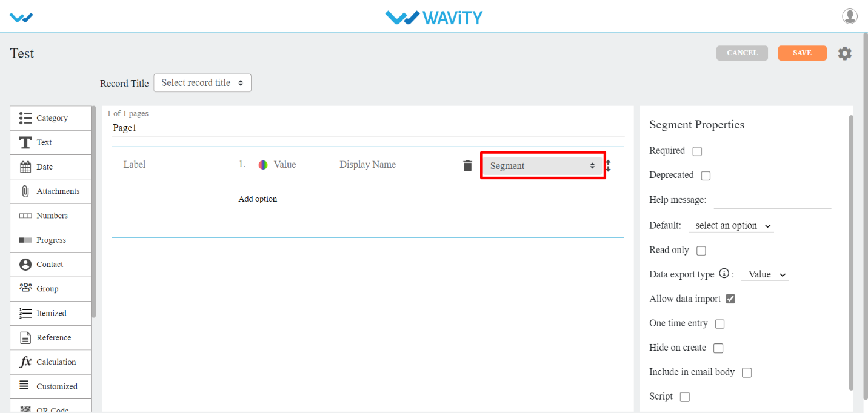Click the option Value input field

(x=303, y=165)
